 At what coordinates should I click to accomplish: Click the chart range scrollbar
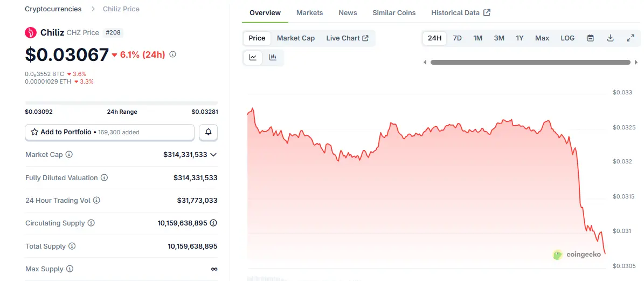(530, 63)
